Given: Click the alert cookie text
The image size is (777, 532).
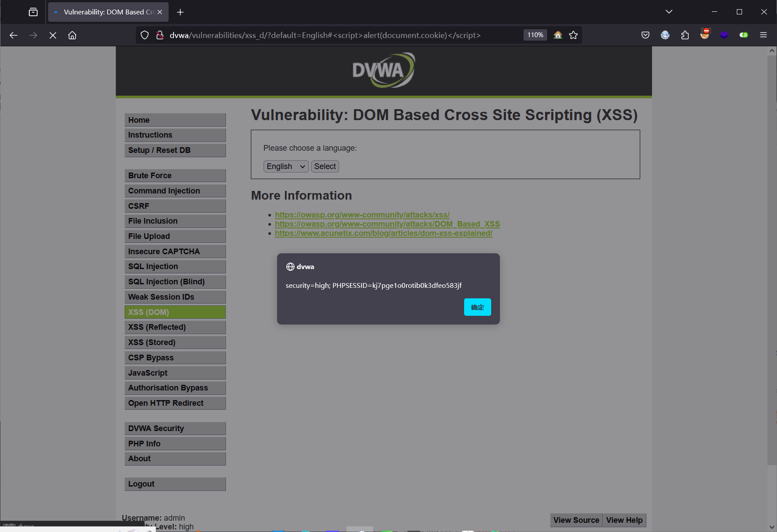Looking at the screenshot, I should point(374,286).
